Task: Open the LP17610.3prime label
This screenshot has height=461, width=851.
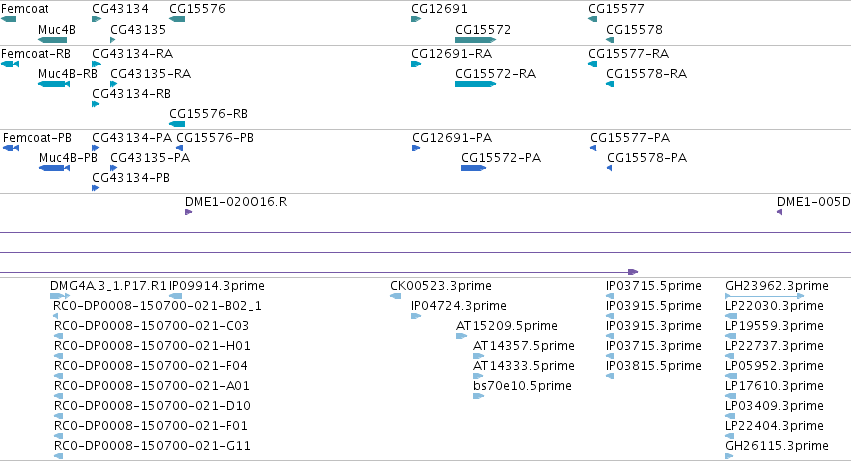Action: tap(774, 386)
